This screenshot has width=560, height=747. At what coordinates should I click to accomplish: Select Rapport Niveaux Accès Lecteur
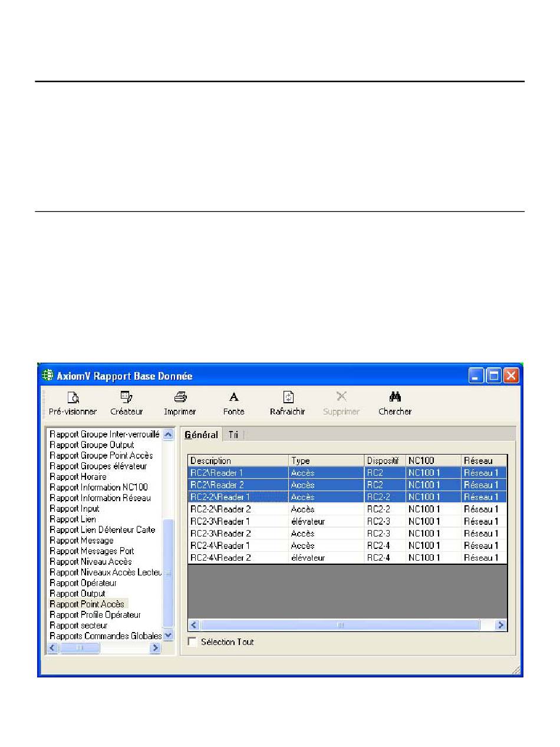click(106, 572)
